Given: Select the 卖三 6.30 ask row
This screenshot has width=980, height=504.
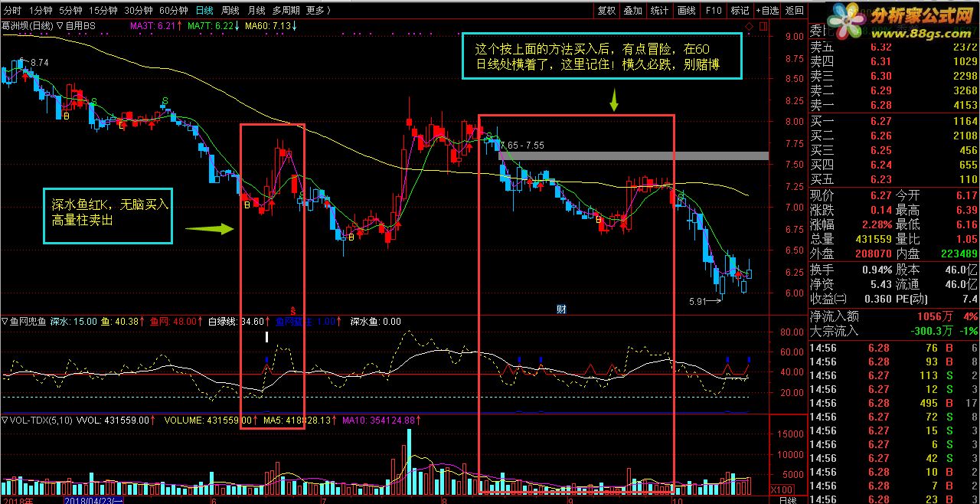Looking at the screenshot, I should tap(893, 76).
